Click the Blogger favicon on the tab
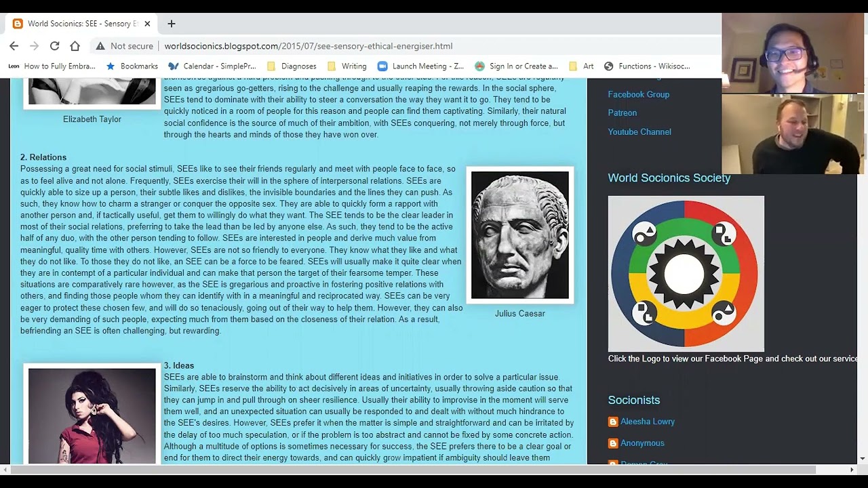The image size is (868, 488). point(18,24)
